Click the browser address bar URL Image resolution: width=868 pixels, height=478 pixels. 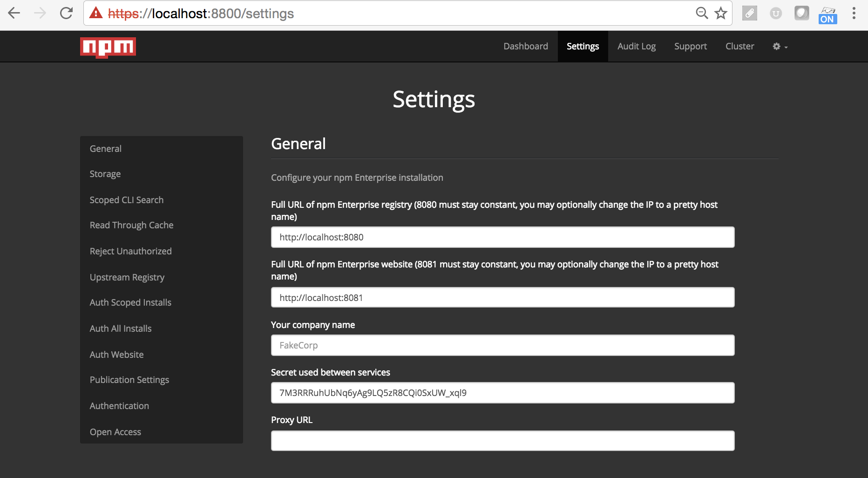point(201,14)
